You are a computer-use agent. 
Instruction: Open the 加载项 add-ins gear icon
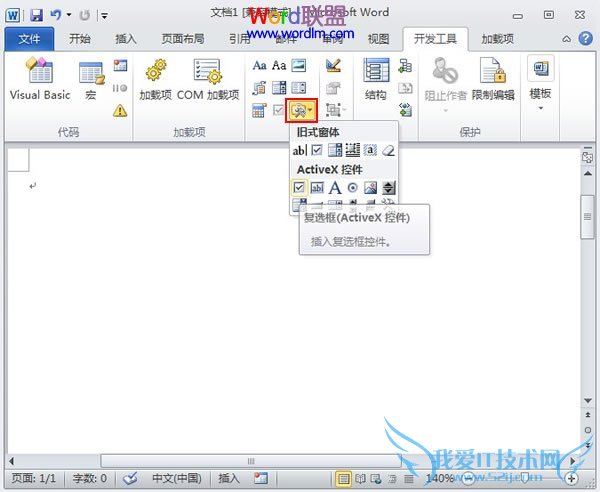[155, 79]
